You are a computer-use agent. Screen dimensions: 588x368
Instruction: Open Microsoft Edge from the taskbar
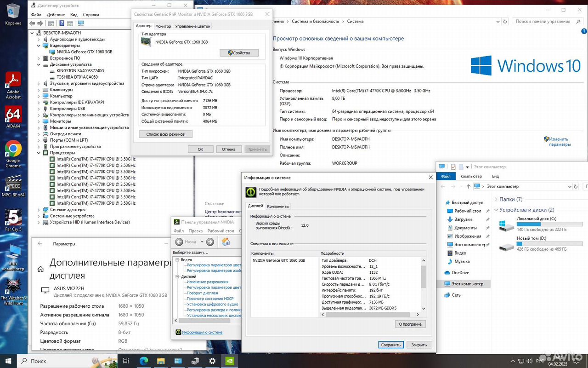pyautogui.click(x=143, y=361)
